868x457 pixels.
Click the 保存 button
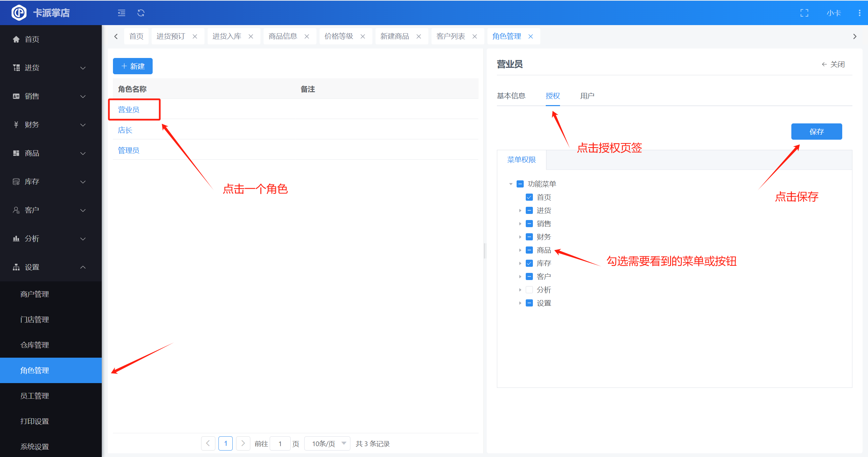816,132
